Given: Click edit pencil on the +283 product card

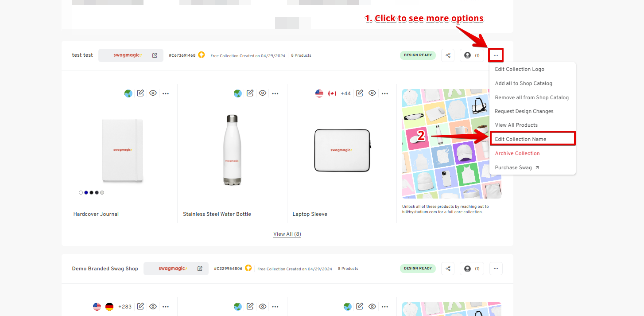Looking at the screenshot, I should point(140,307).
